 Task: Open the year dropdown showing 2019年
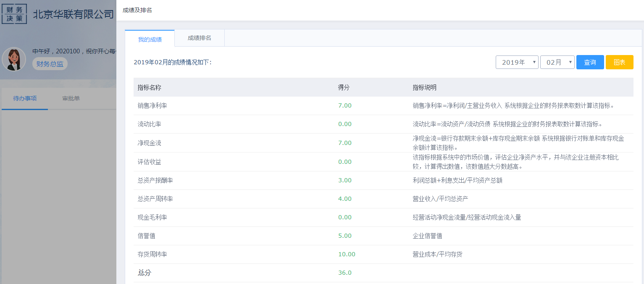point(517,62)
